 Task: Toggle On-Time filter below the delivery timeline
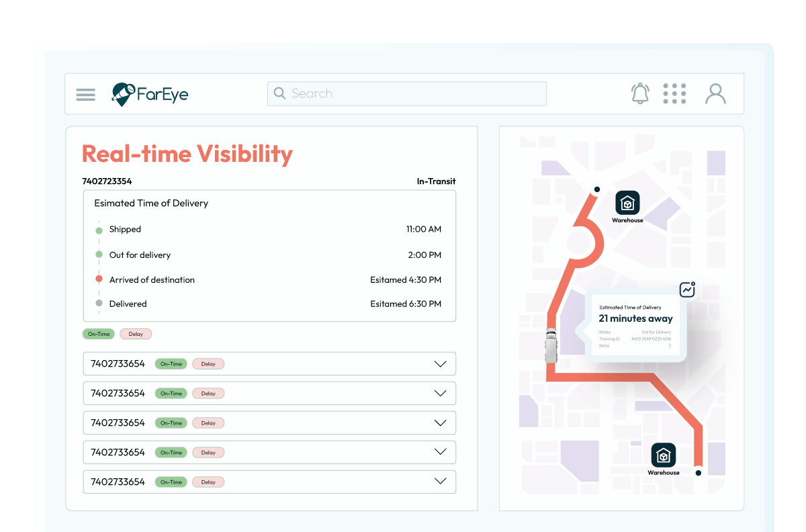point(99,334)
